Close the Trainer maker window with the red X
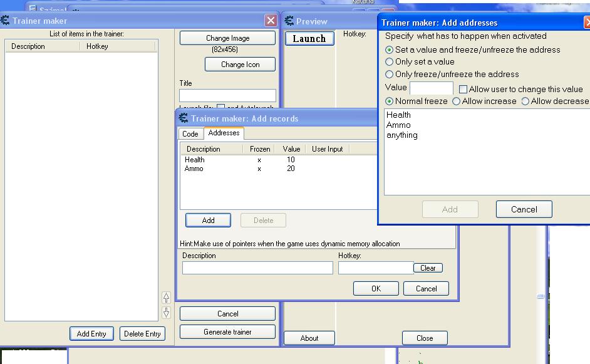 271,21
